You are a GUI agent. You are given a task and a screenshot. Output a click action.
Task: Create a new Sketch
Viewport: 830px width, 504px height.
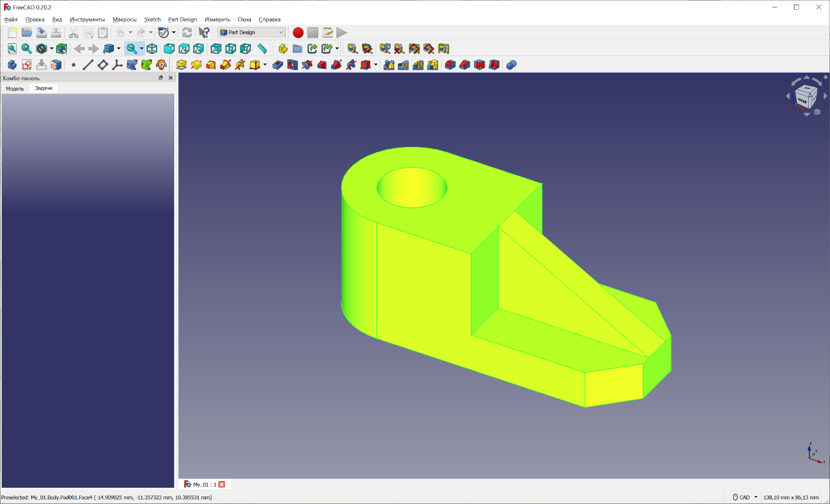pos(27,65)
